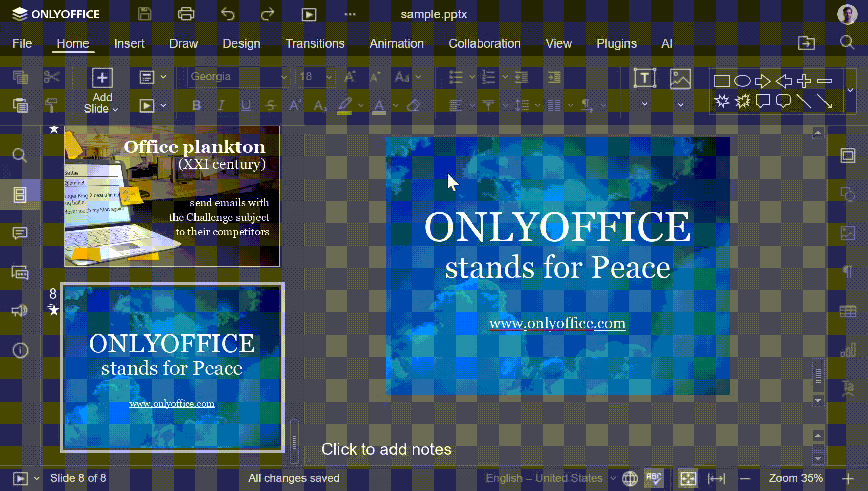Select the plus cross shape
Image resolution: width=868 pixels, height=491 pixels.
pyautogui.click(x=804, y=81)
